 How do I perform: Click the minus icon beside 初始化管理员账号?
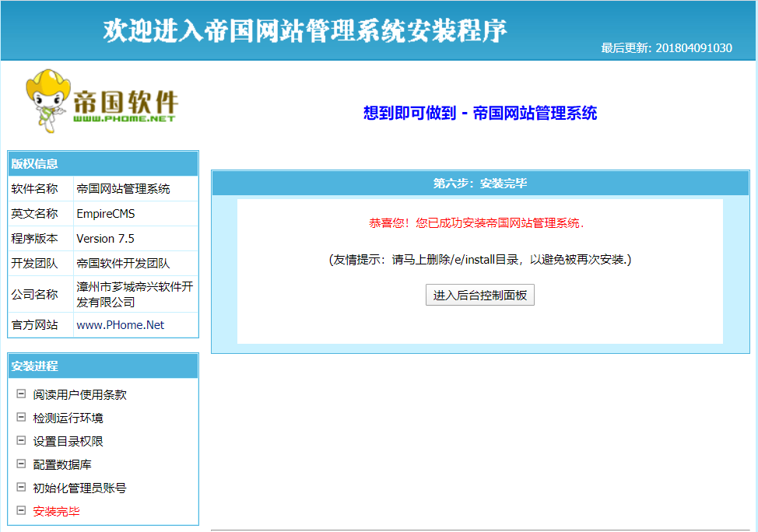21,487
